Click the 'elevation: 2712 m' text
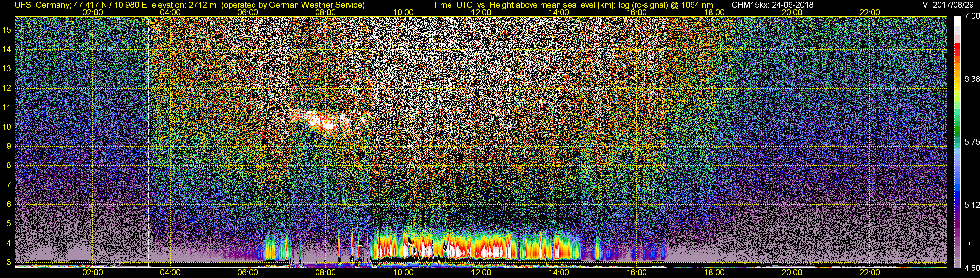The height and width of the screenshot is (278, 980). [x=185, y=5]
